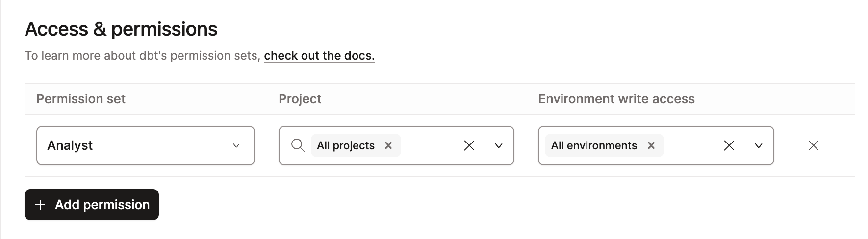This screenshot has height=239, width=868.
Task: Clear all selections in the Project field
Action: (469, 145)
